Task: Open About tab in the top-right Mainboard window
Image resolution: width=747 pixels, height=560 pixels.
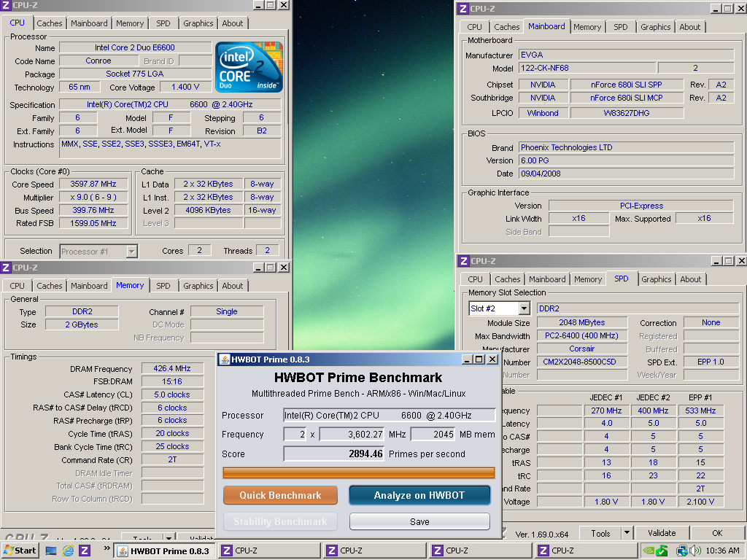Action: point(690,27)
